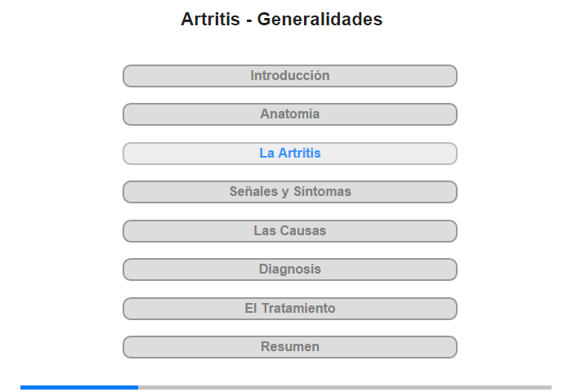Click the Artritis - Generalidades page title
This screenshot has width=572, height=392.
pyautogui.click(x=282, y=19)
